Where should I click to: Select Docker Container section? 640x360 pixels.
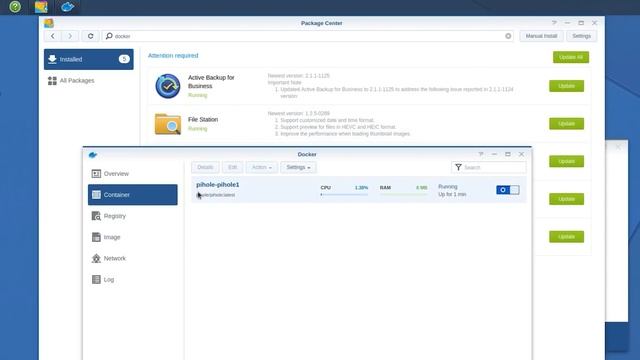tap(133, 195)
